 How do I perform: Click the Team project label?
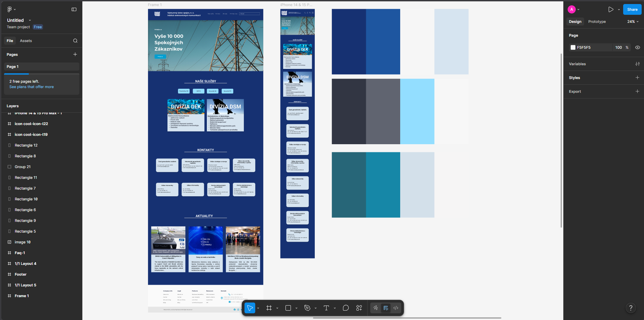(18, 27)
